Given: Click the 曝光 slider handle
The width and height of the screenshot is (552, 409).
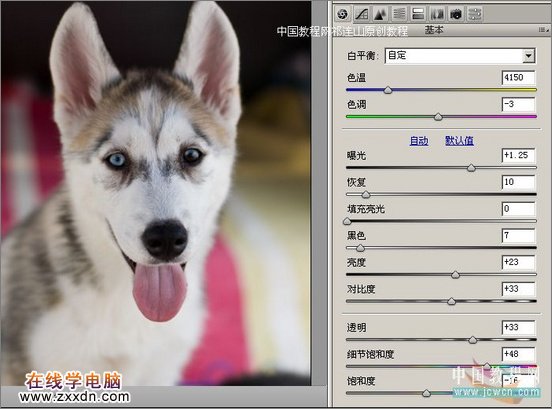Looking at the screenshot, I should point(471,168).
